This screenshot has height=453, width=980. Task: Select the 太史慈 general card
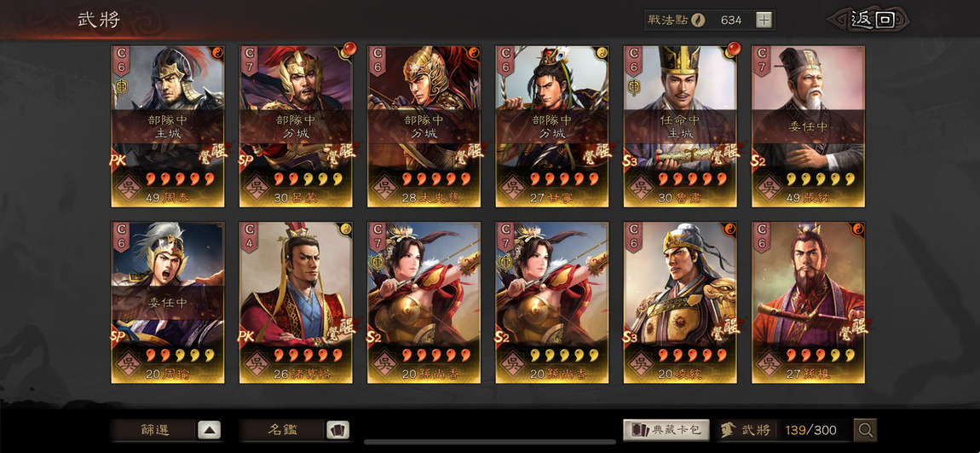[424, 126]
